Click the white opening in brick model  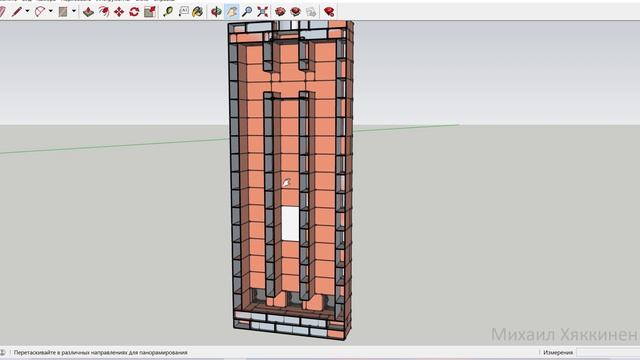click(290, 223)
